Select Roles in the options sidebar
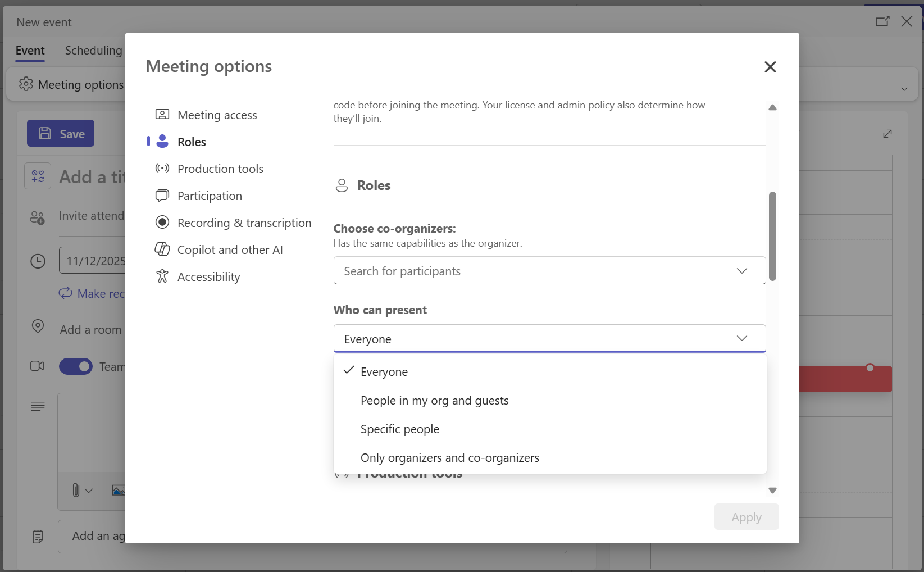Viewport: 924px width, 572px height. pyautogui.click(x=192, y=142)
